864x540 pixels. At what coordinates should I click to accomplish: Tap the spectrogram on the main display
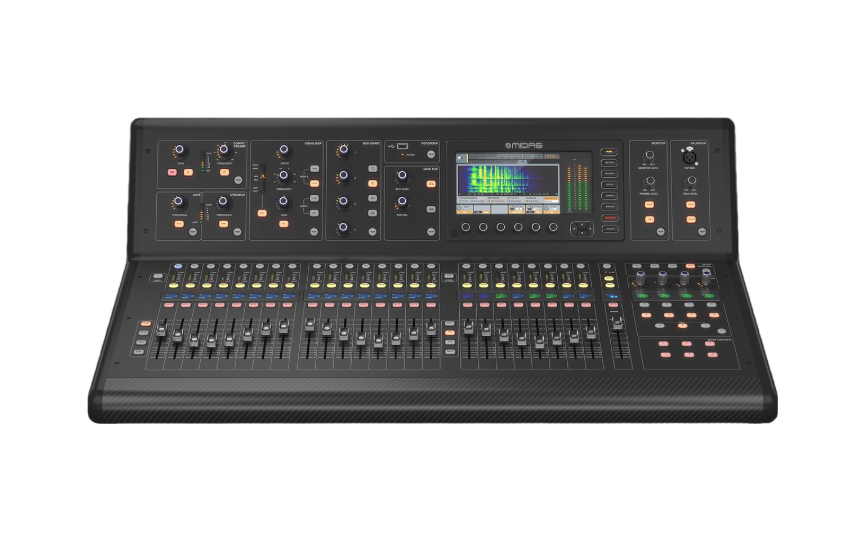pos(507,180)
